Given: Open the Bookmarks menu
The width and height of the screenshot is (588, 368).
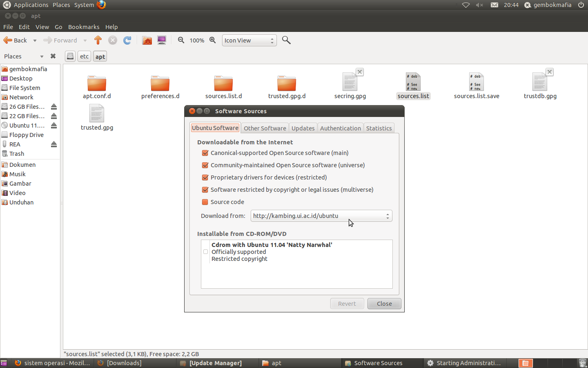Looking at the screenshot, I should 84,27.
